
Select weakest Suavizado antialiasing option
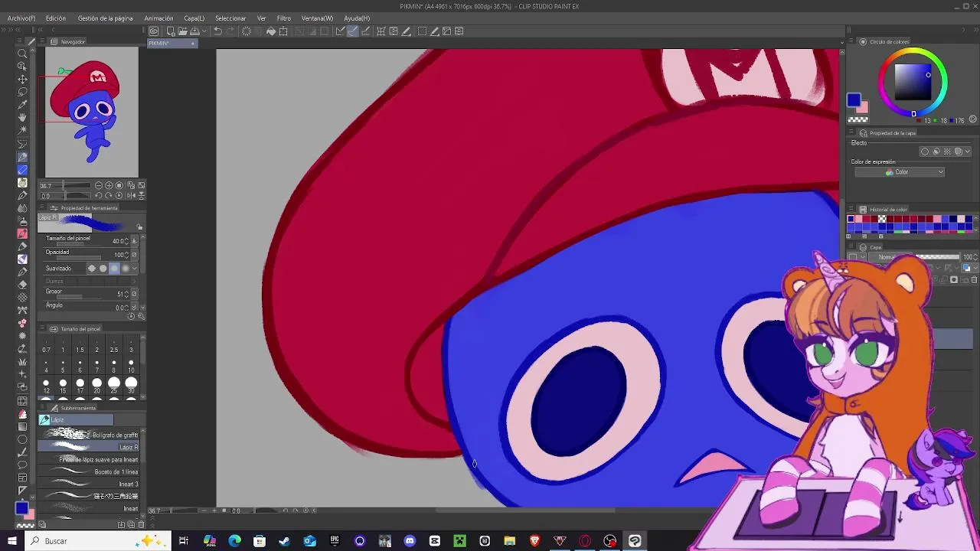pyautogui.click(x=92, y=269)
